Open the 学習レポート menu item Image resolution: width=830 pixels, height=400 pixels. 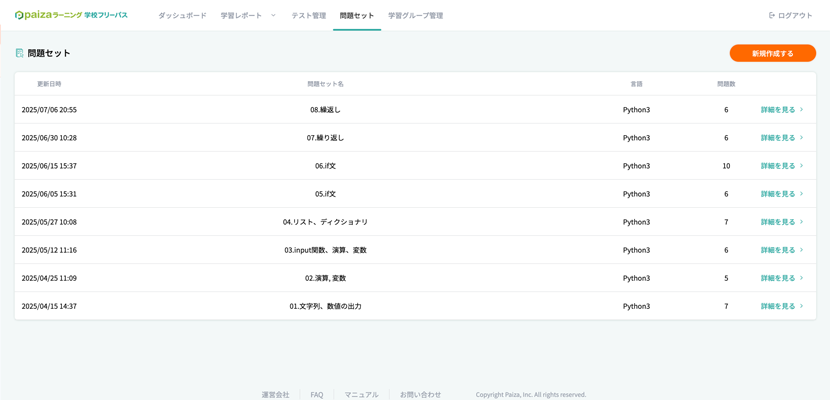tap(241, 15)
